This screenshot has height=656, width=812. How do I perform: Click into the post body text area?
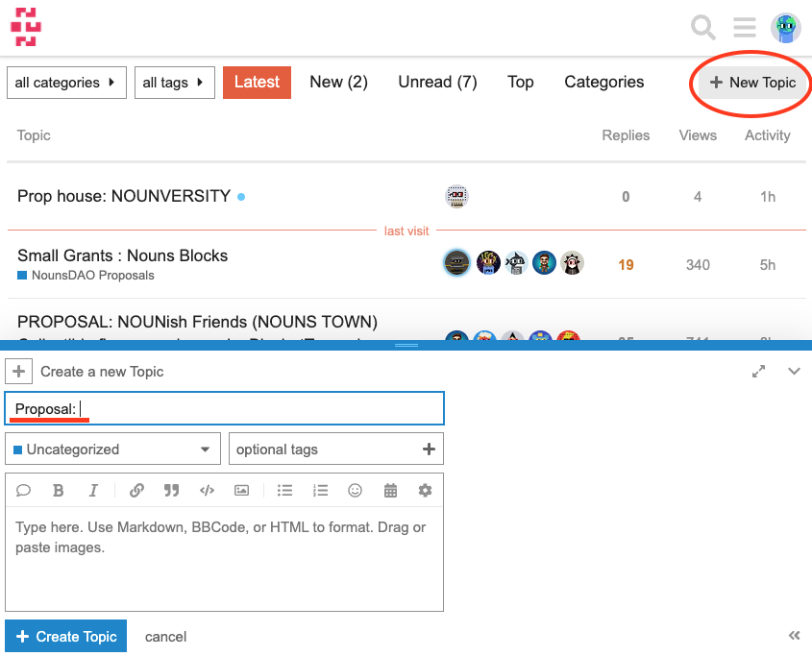point(224,559)
